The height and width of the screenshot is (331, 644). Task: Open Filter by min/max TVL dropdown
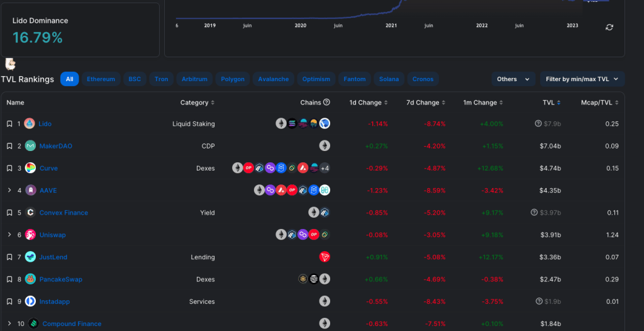[582, 79]
